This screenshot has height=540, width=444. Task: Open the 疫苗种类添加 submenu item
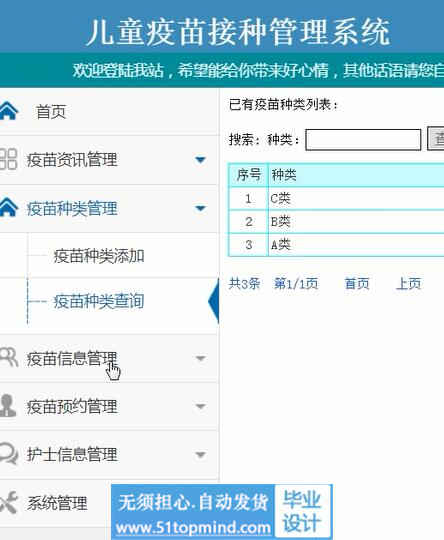click(x=99, y=256)
